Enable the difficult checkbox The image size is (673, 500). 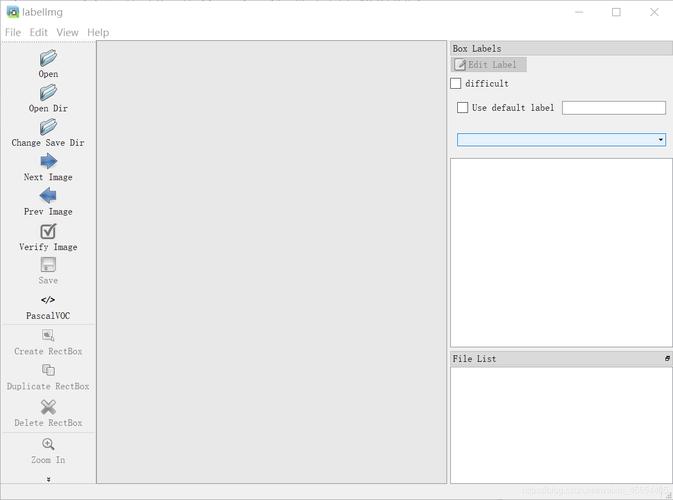456,84
